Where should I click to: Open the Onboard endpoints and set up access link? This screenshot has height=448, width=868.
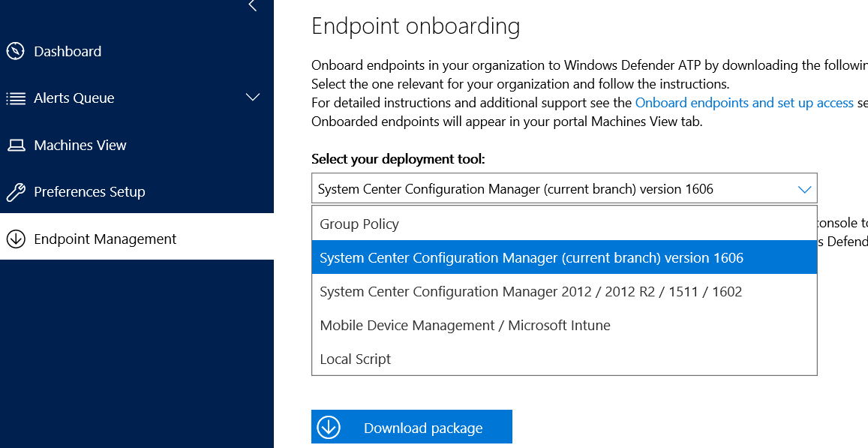click(744, 103)
